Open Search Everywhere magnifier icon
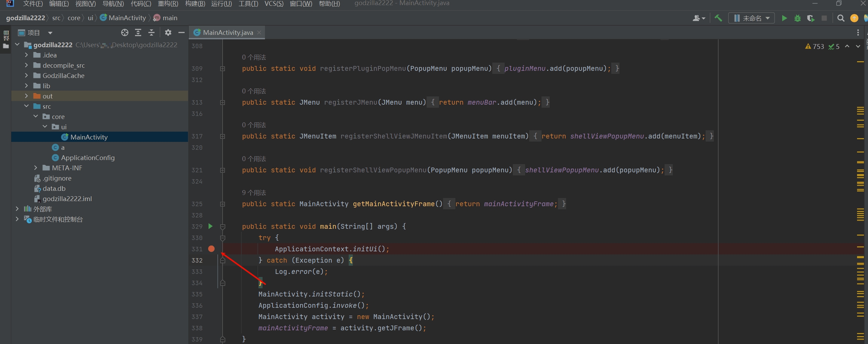The width and height of the screenshot is (868, 344). pyautogui.click(x=840, y=18)
